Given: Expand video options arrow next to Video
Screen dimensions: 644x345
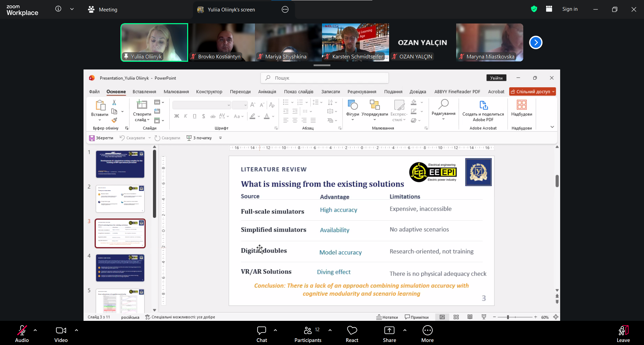Looking at the screenshot, I should [76, 330].
